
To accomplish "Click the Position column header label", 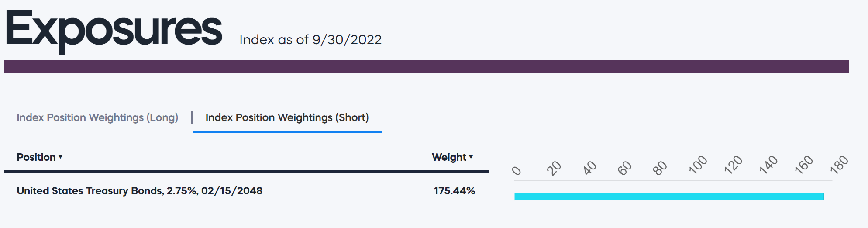I will pyautogui.click(x=36, y=157).
